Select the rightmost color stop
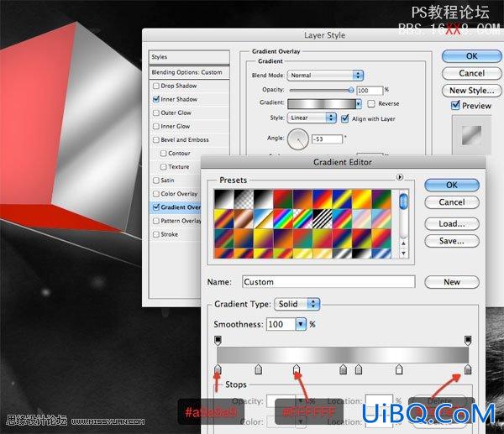The height and width of the screenshot is (434, 504). (468, 369)
